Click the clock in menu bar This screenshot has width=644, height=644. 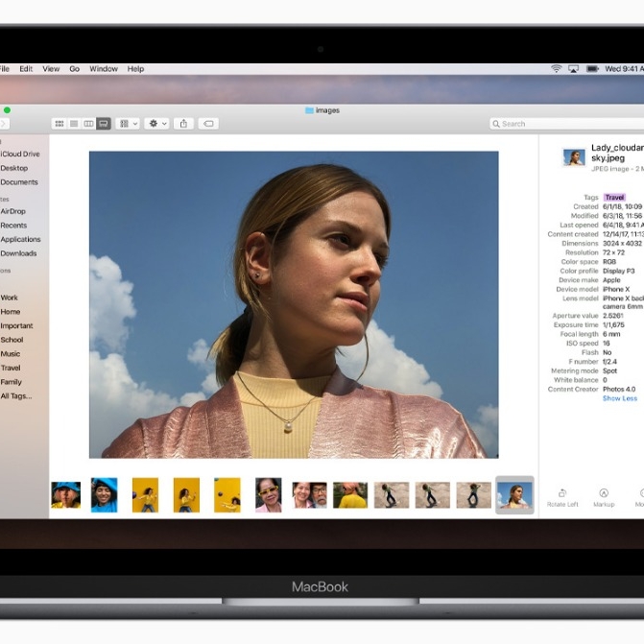click(x=624, y=68)
